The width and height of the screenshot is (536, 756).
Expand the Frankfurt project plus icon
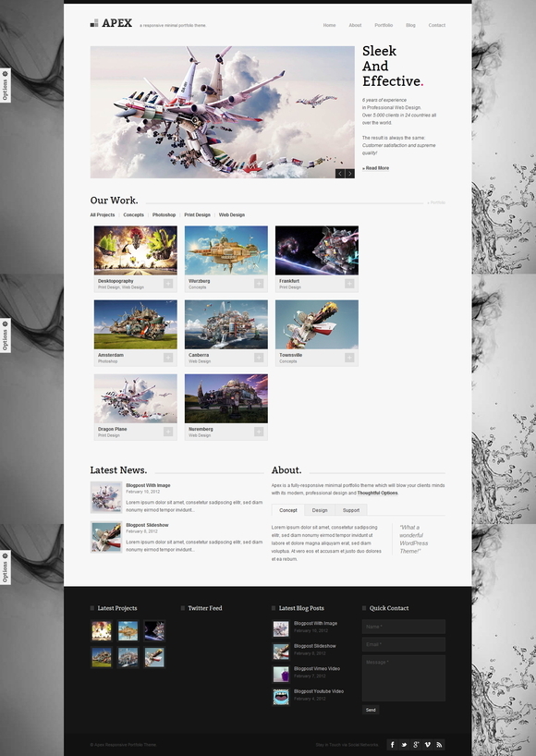tap(349, 284)
